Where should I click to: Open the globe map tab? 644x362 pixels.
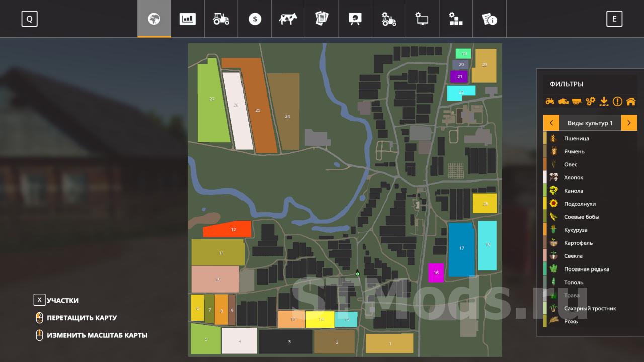coord(154,19)
